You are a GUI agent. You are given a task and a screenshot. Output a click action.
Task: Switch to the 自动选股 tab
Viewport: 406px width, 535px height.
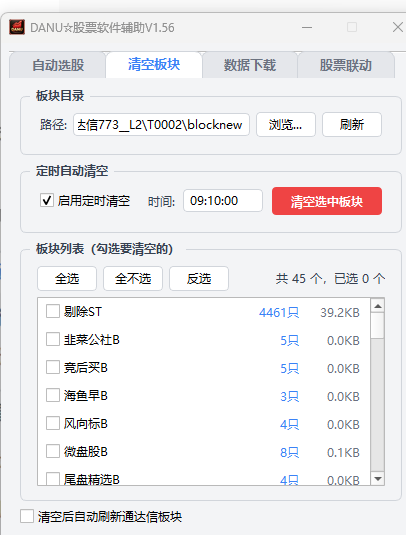(58, 65)
